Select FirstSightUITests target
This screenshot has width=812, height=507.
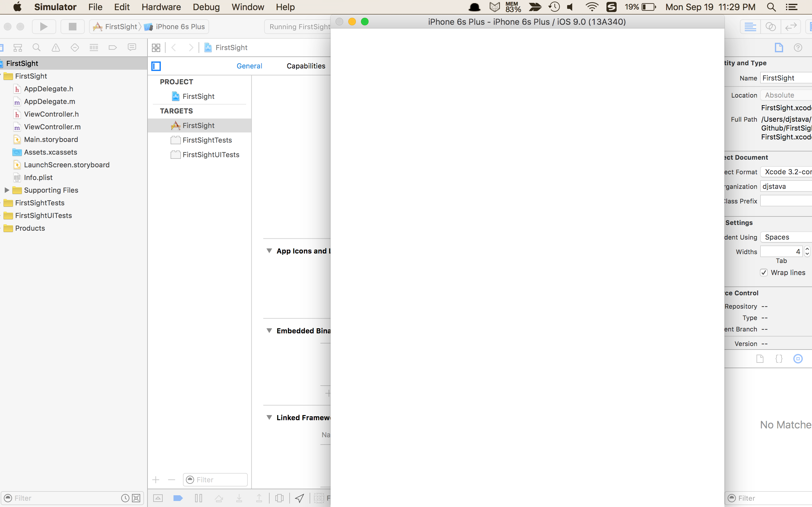click(x=210, y=155)
